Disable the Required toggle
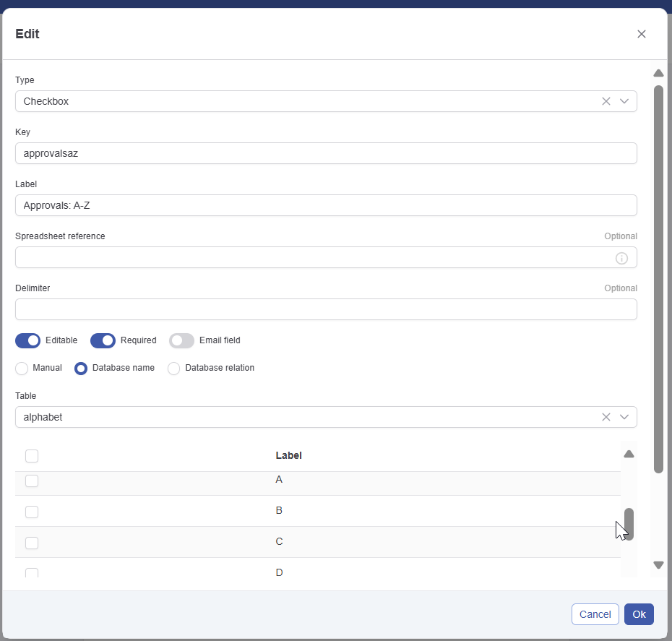Image resolution: width=672 pixels, height=641 pixels. tap(103, 340)
